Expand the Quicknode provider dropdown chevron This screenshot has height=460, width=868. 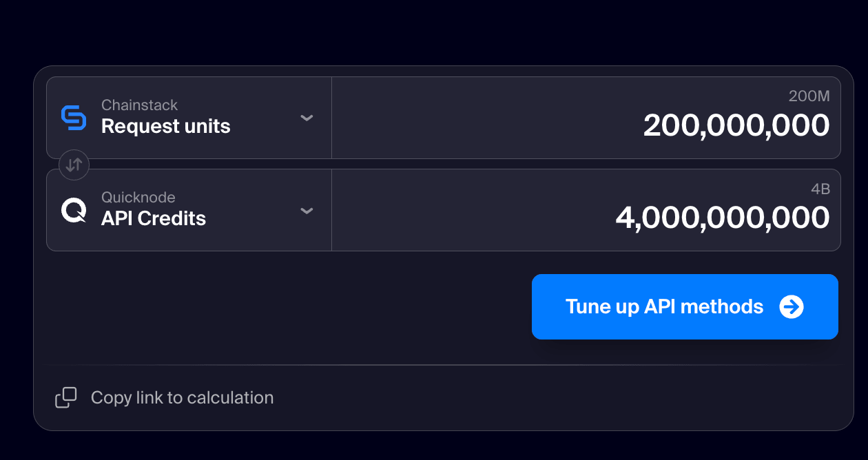coord(307,210)
